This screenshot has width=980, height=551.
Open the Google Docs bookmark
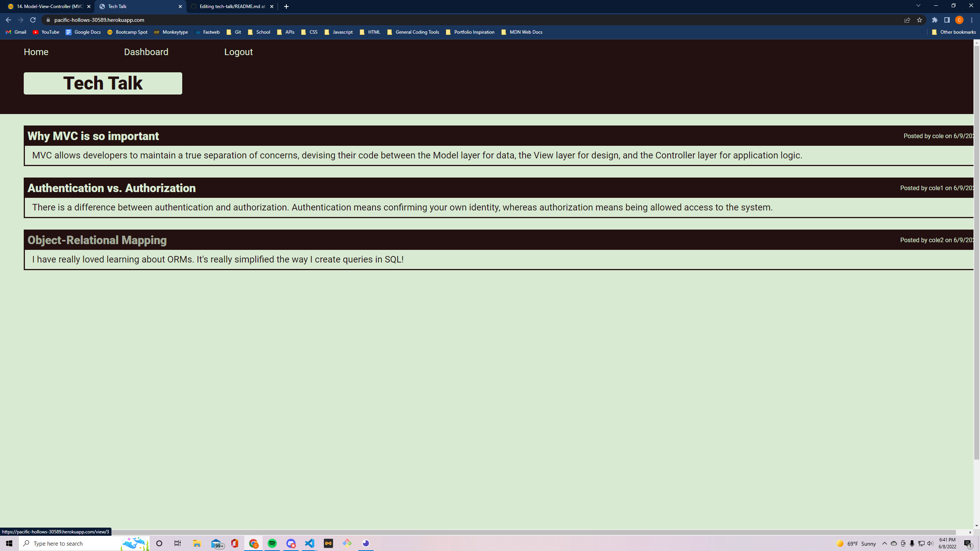point(83,32)
